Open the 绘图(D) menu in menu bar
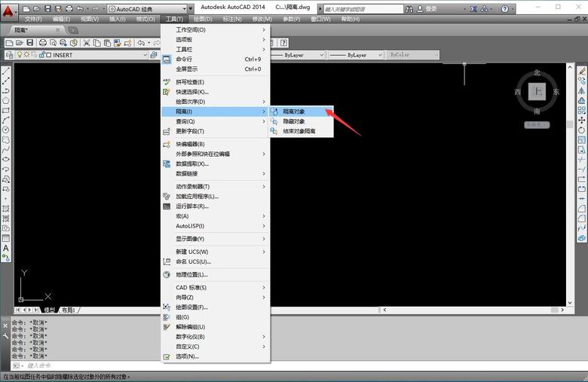The image size is (588, 382). click(x=202, y=19)
